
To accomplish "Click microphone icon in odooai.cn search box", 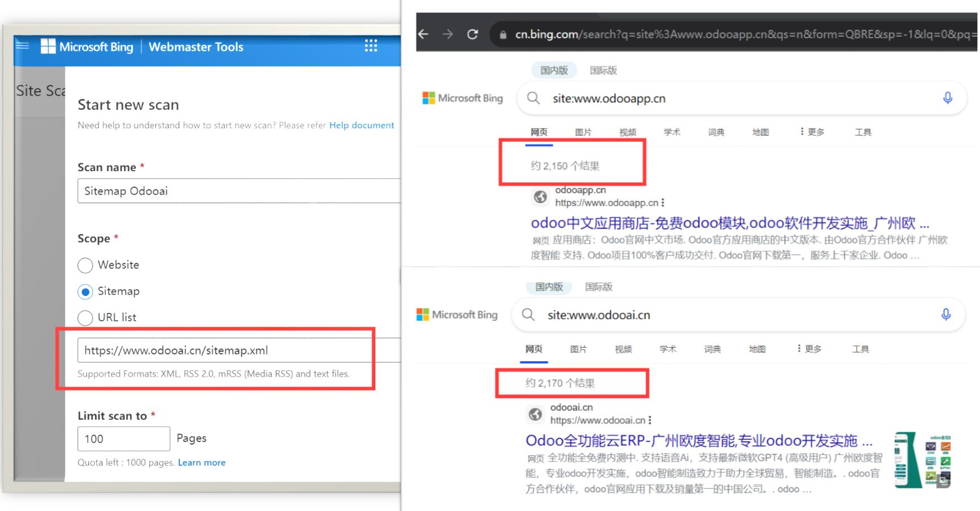I will click(x=946, y=315).
